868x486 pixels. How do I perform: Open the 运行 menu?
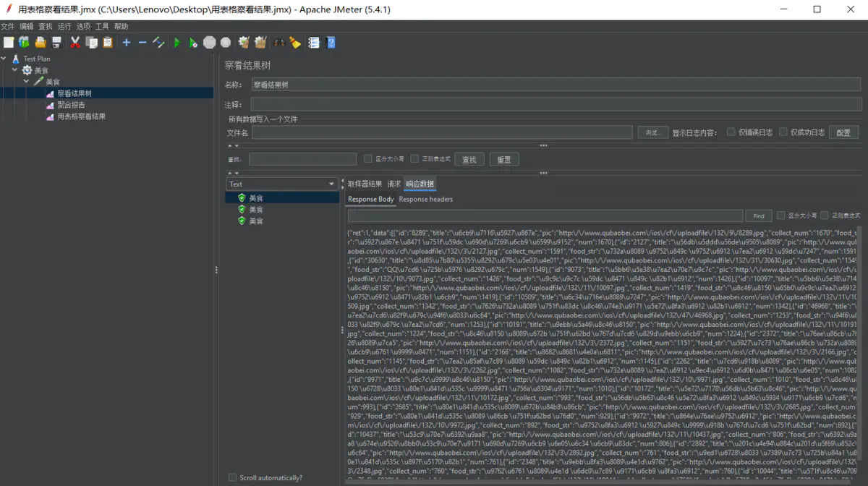tap(64, 26)
